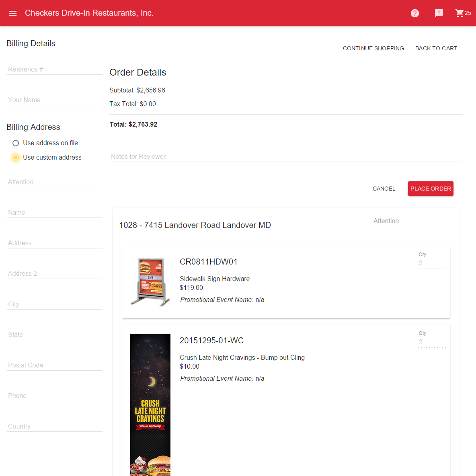The height and width of the screenshot is (476, 476).
Task: Select product code 20151295-01-WC
Action: (211, 341)
